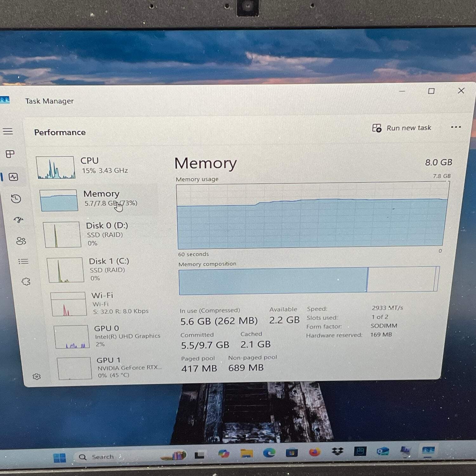
Task: Click the Run new task button
Action: (402, 128)
